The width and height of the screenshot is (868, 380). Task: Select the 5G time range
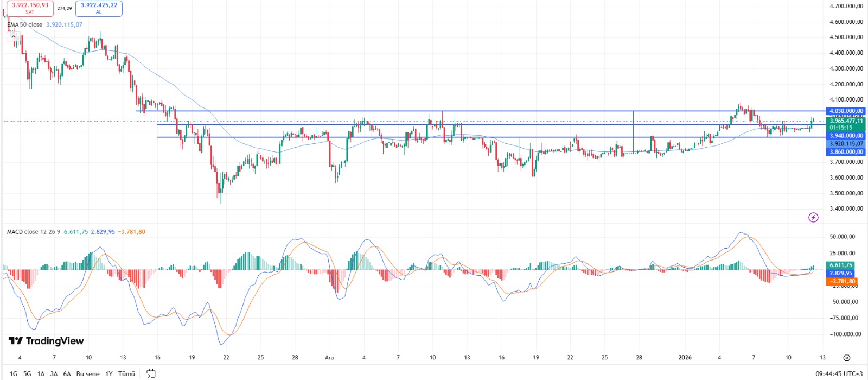point(27,373)
